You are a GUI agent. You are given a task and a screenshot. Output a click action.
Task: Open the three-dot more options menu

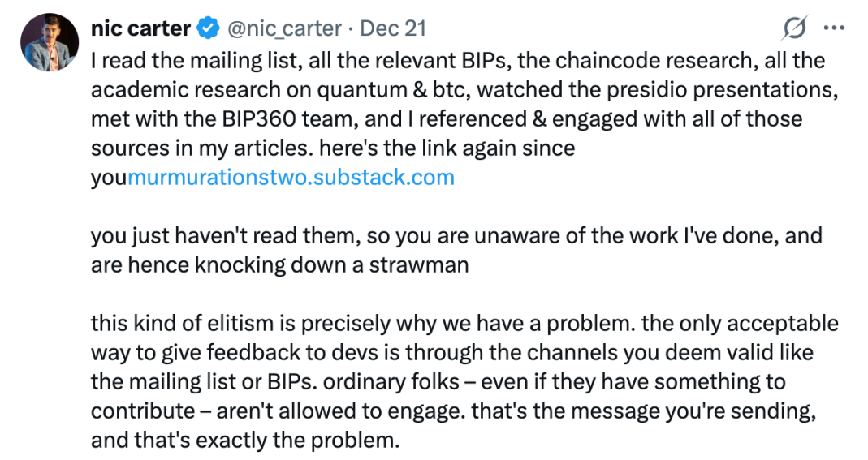coord(834,28)
